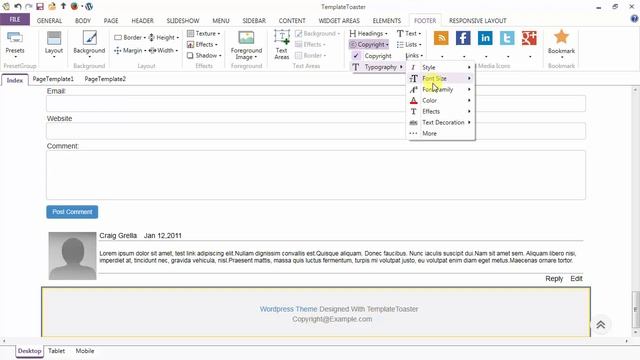
Task: Switch to the GENERAL ribbon tab
Action: [x=49, y=20]
